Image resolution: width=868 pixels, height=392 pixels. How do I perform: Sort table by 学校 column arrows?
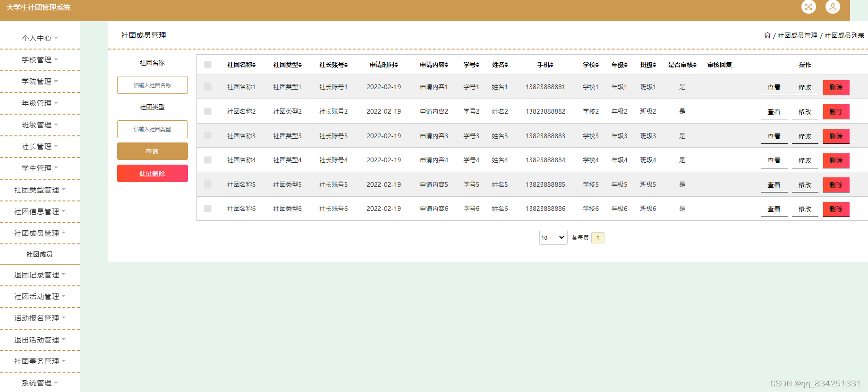pos(597,65)
